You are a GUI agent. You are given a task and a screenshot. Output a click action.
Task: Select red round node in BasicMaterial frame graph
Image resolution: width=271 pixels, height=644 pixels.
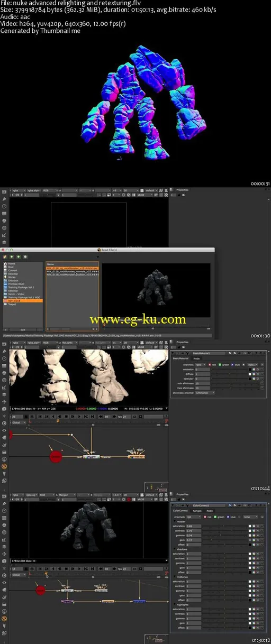coord(56,456)
